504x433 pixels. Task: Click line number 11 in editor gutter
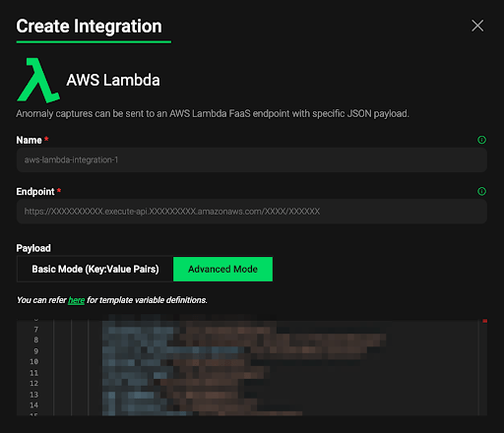(x=34, y=373)
